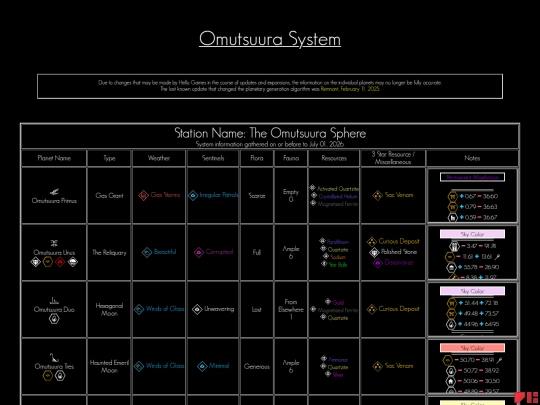Click the Planet Name column header
Image resolution: width=540 pixels, height=405 pixels.
click(54, 158)
